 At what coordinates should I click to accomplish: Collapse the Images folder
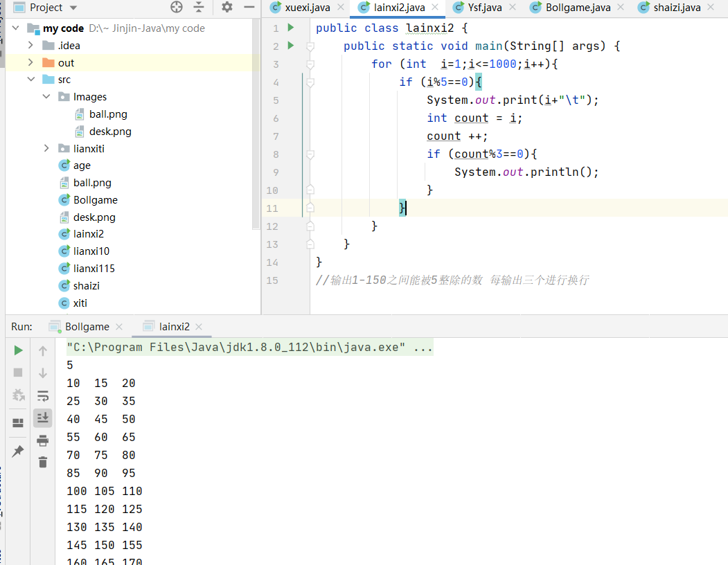[46, 96]
